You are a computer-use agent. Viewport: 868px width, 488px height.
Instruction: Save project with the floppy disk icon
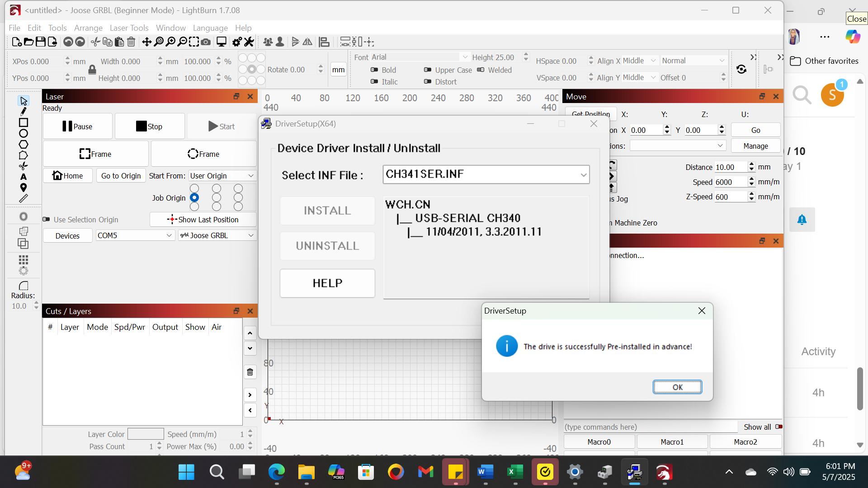tap(40, 42)
